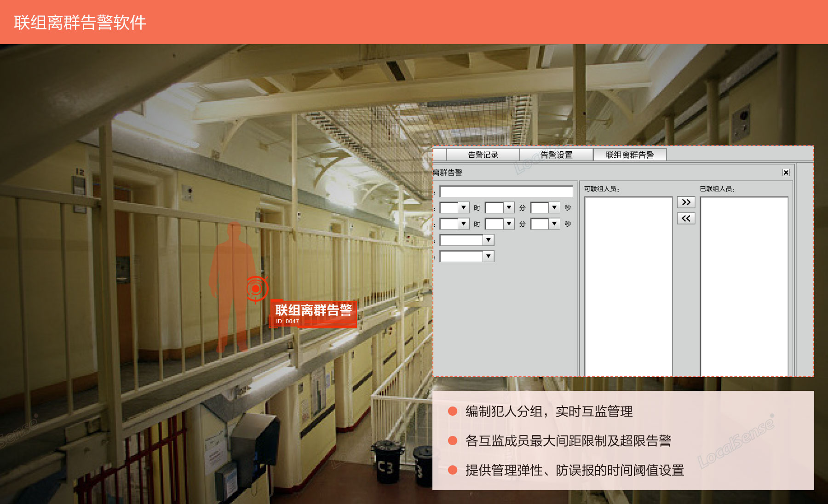The image size is (828, 504).
Task: Click the red target marker on the railing
Action: [256, 289]
